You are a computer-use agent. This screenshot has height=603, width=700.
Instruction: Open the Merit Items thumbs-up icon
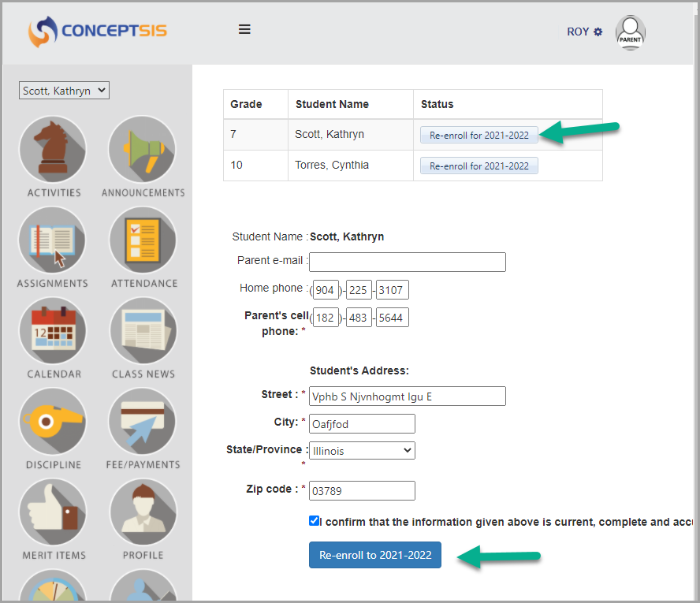point(53,512)
